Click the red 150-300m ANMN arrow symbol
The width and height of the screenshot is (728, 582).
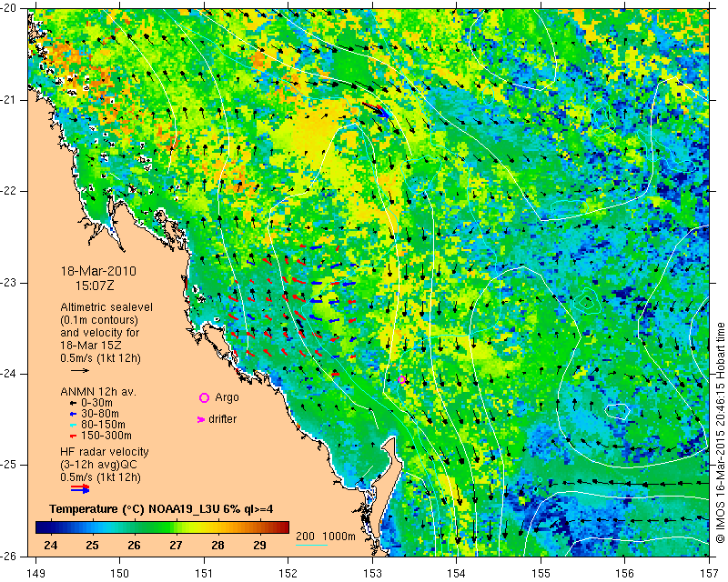tap(73, 436)
